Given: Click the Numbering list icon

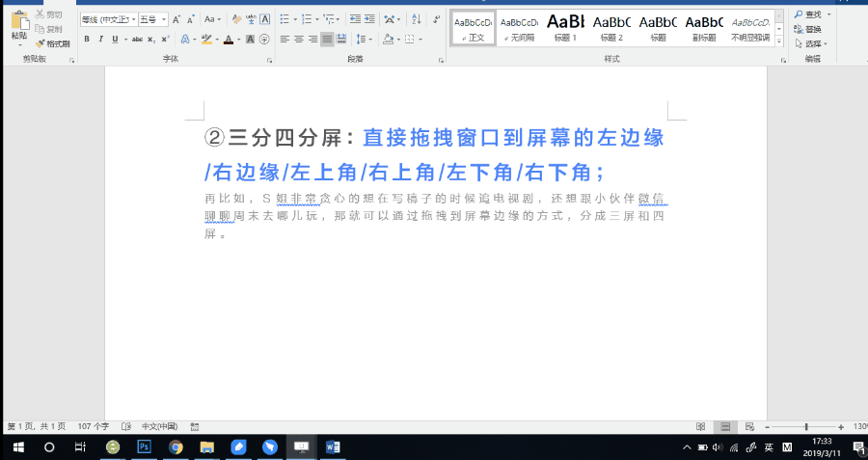Looking at the screenshot, I should click(x=307, y=19).
